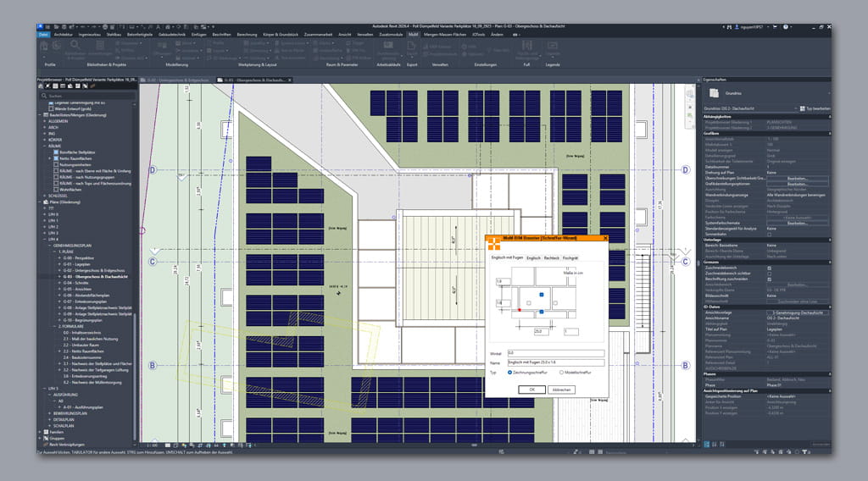Select the Zeichnungsschraffur radio button

coord(509,373)
